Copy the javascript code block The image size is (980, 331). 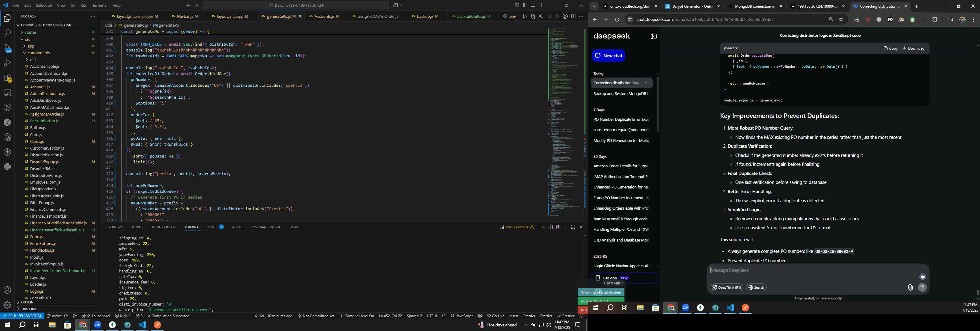click(x=890, y=48)
